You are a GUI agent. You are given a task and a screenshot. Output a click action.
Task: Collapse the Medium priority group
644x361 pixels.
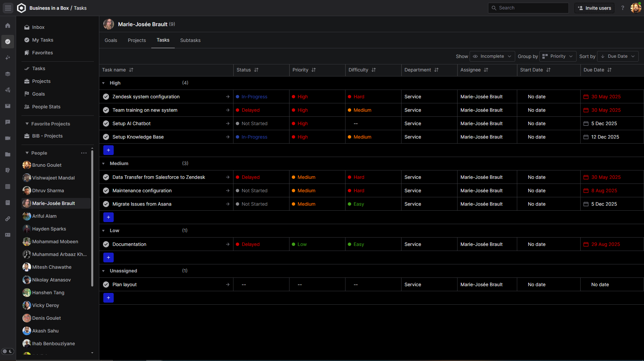click(103, 164)
